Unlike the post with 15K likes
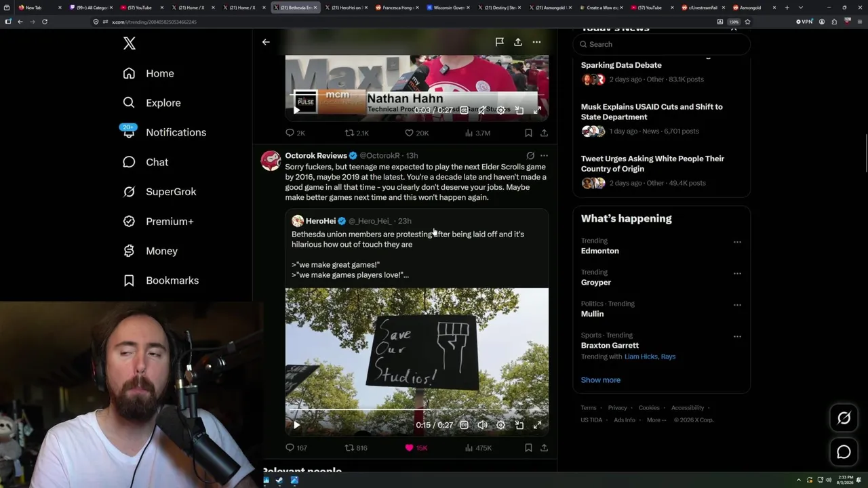Image resolution: width=868 pixels, height=488 pixels. click(x=416, y=448)
